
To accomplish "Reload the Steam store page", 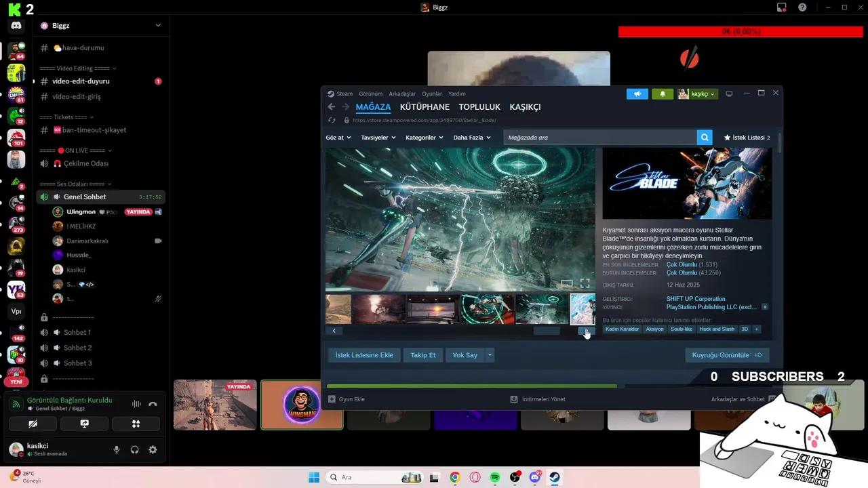I will pos(332,120).
